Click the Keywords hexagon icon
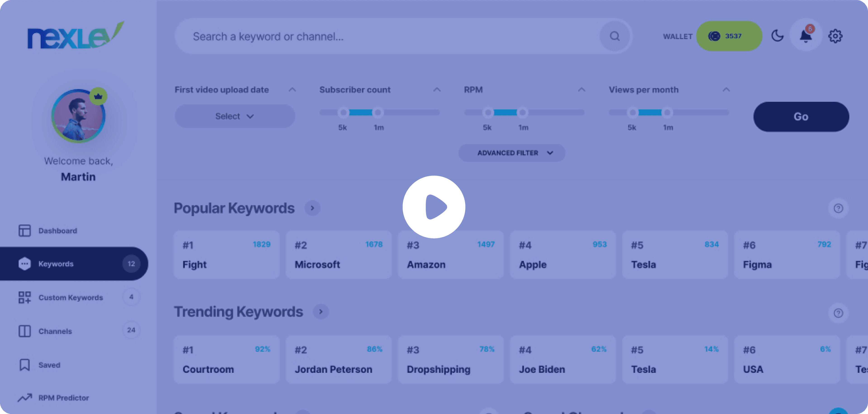This screenshot has width=868, height=414. click(x=24, y=264)
